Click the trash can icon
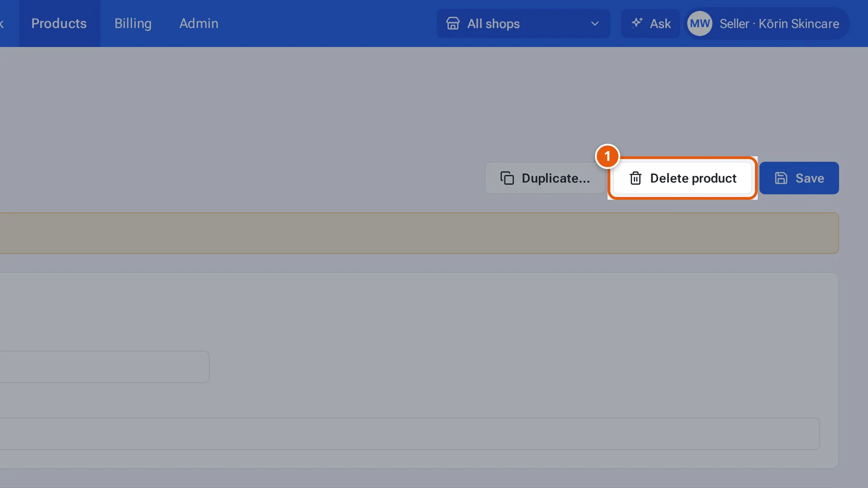The width and height of the screenshot is (868, 488). click(636, 178)
